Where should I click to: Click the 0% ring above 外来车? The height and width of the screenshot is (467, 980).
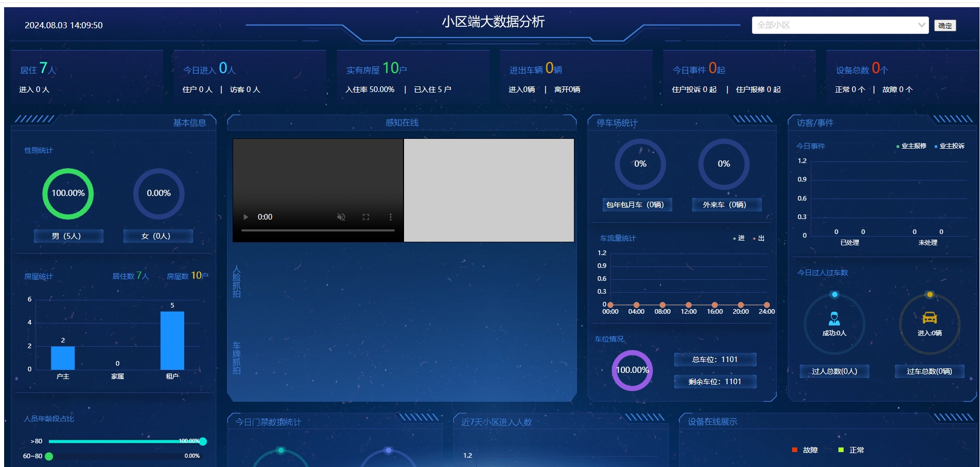(x=724, y=164)
